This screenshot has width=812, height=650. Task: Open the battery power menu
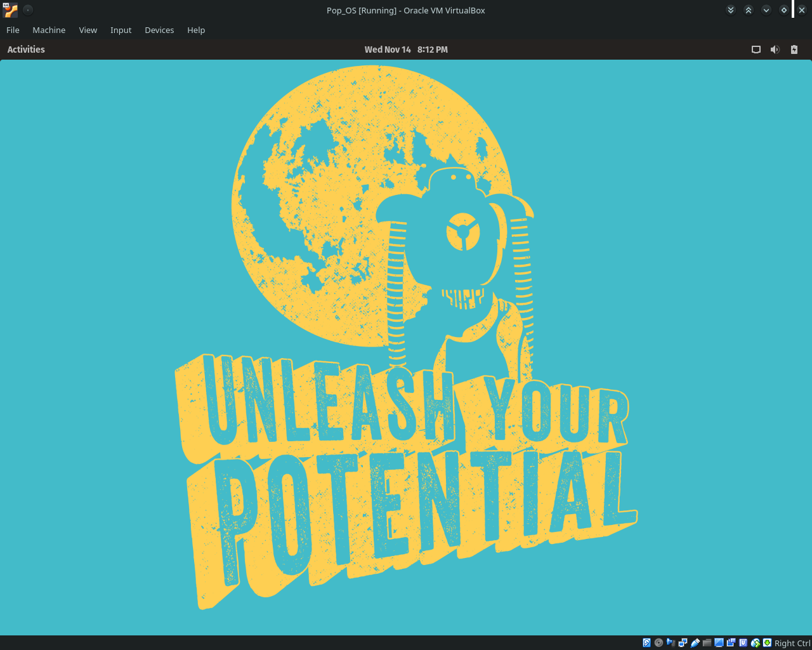(794, 49)
